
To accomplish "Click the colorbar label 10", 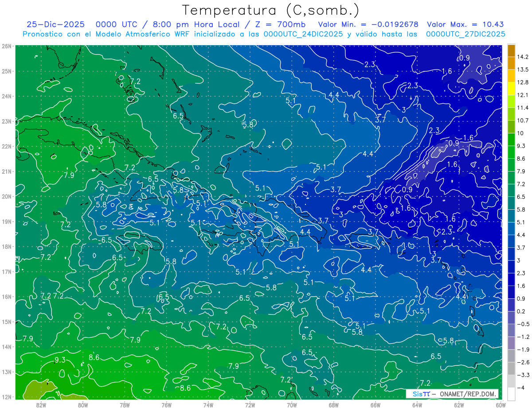I will click(520, 133).
